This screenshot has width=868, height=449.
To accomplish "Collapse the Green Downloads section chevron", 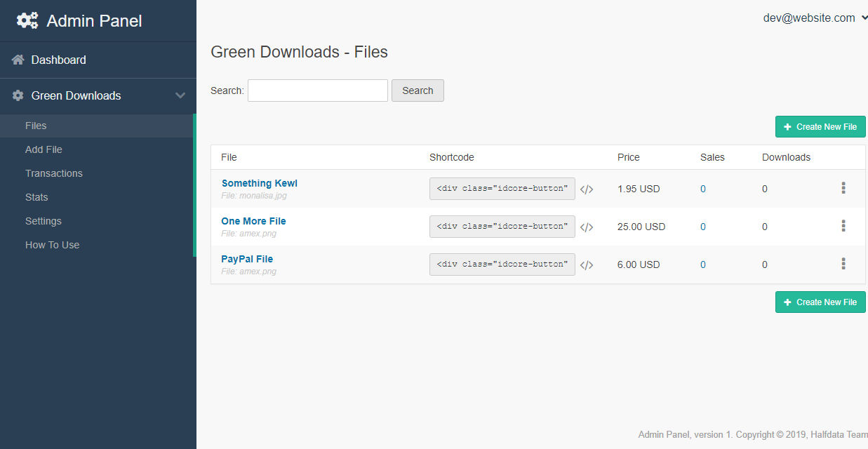I will [180, 95].
